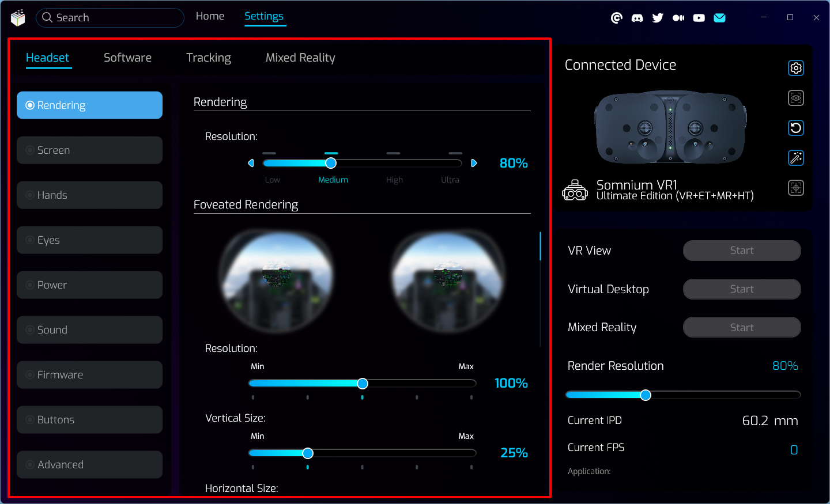The height and width of the screenshot is (504, 830).
Task: Decrease rendering resolution with left arrow
Action: click(x=251, y=163)
